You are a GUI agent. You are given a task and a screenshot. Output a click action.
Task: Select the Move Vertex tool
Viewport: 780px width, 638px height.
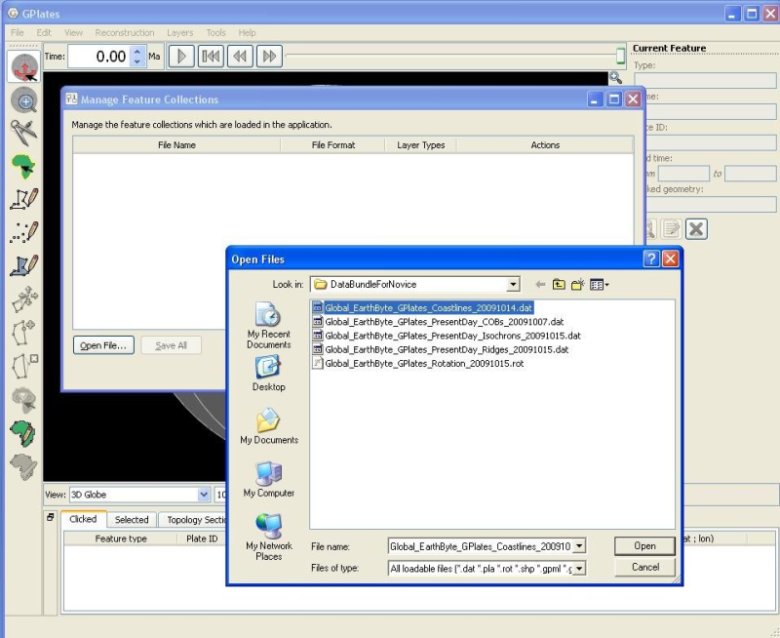[x=23, y=299]
